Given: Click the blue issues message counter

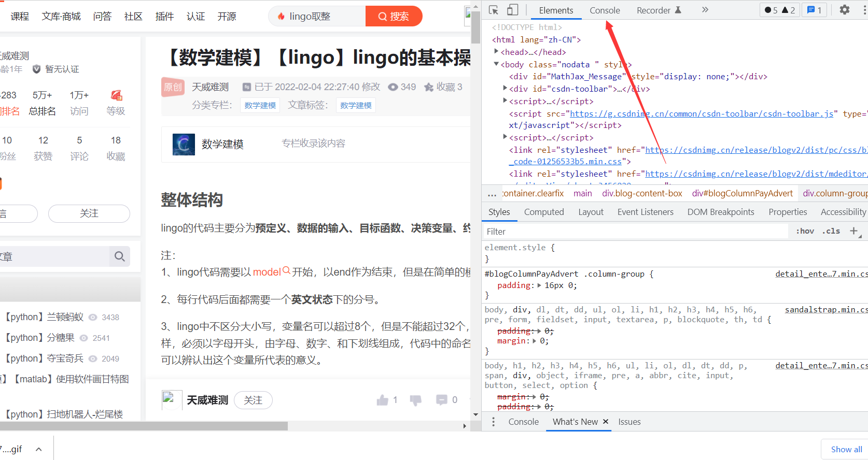Looking at the screenshot, I should (x=815, y=10).
